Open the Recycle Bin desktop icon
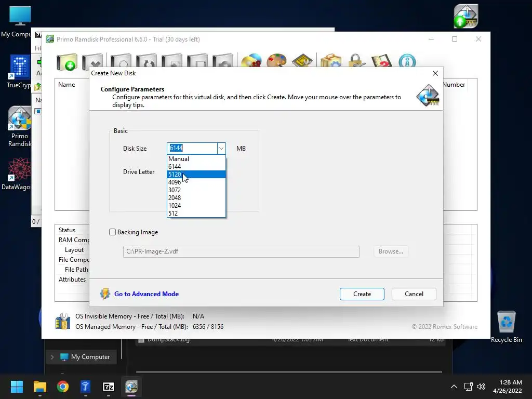Image resolution: width=532 pixels, height=399 pixels. tap(506, 327)
